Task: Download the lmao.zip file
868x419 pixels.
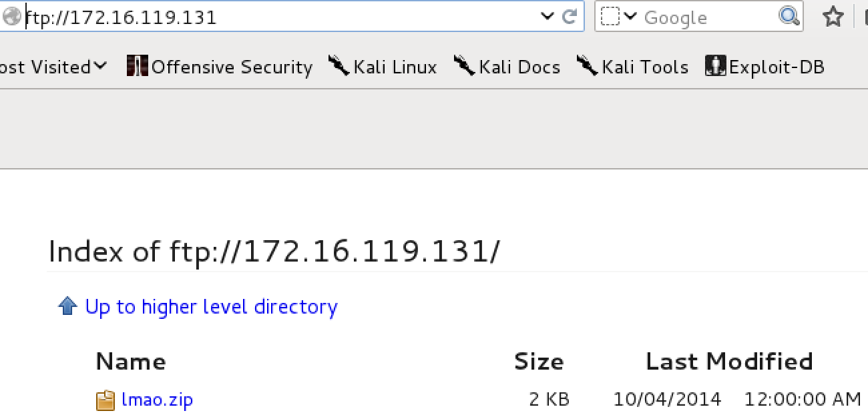Action: (x=157, y=400)
